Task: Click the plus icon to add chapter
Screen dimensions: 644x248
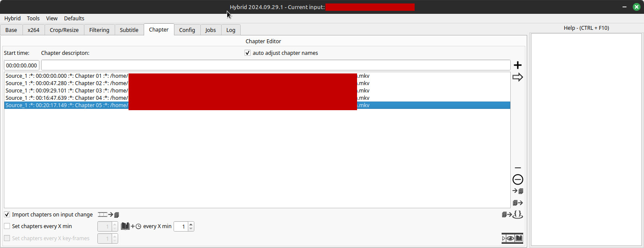Action: [x=518, y=65]
